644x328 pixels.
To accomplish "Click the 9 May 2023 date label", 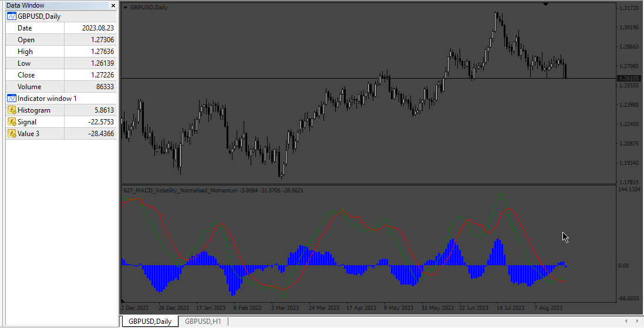I will point(399,307).
